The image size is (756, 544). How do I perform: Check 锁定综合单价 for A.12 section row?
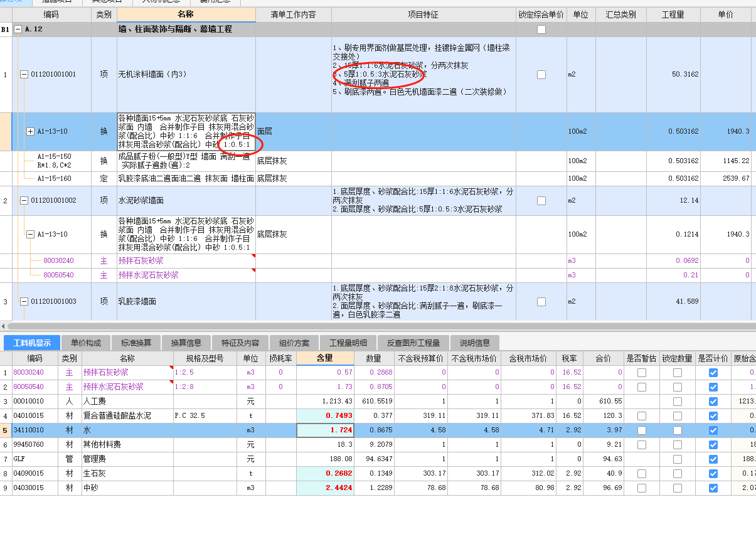pyautogui.click(x=541, y=29)
